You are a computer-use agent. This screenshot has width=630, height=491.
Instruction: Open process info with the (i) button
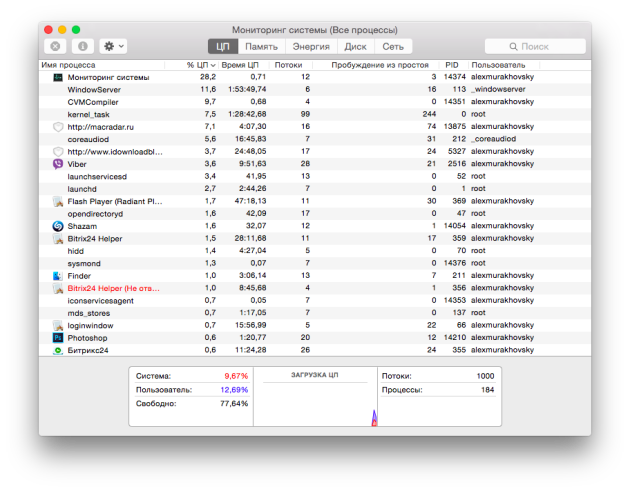tap(81, 46)
